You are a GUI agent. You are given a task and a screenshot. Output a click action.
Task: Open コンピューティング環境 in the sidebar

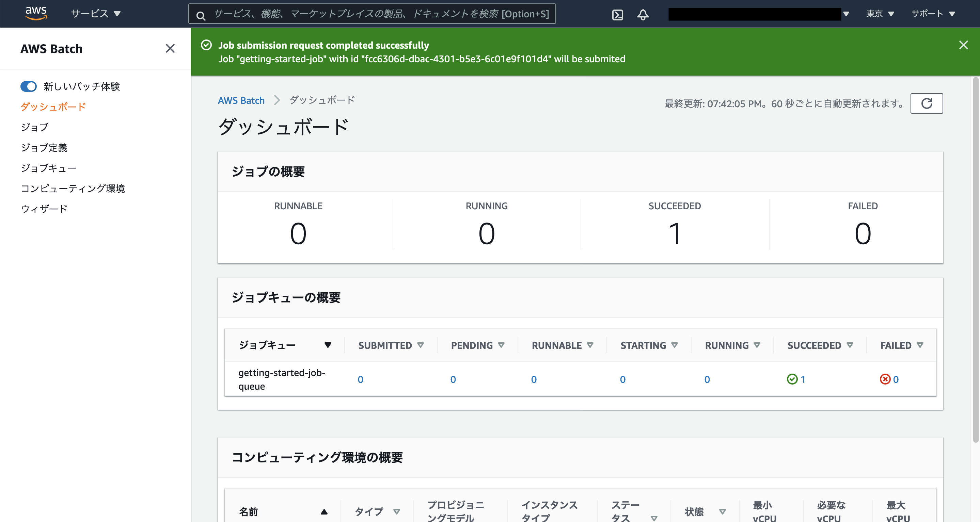click(73, 189)
